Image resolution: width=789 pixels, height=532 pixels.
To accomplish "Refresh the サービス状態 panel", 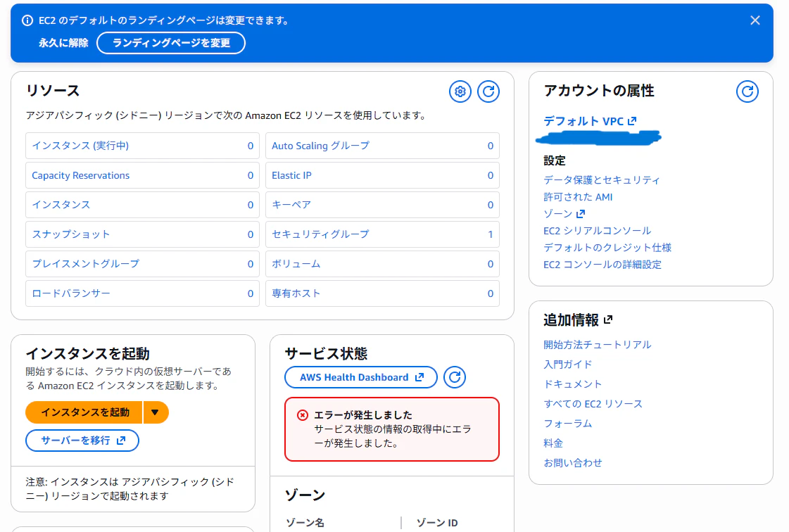I will 455,377.
